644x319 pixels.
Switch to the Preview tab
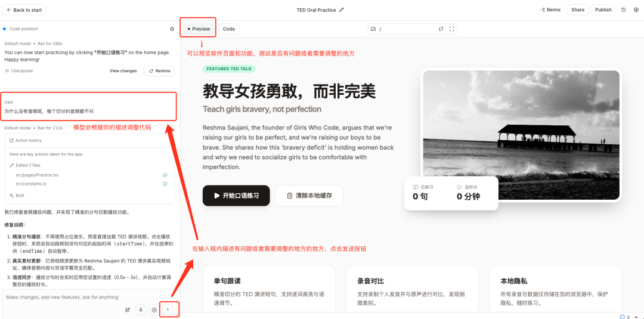click(199, 29)
